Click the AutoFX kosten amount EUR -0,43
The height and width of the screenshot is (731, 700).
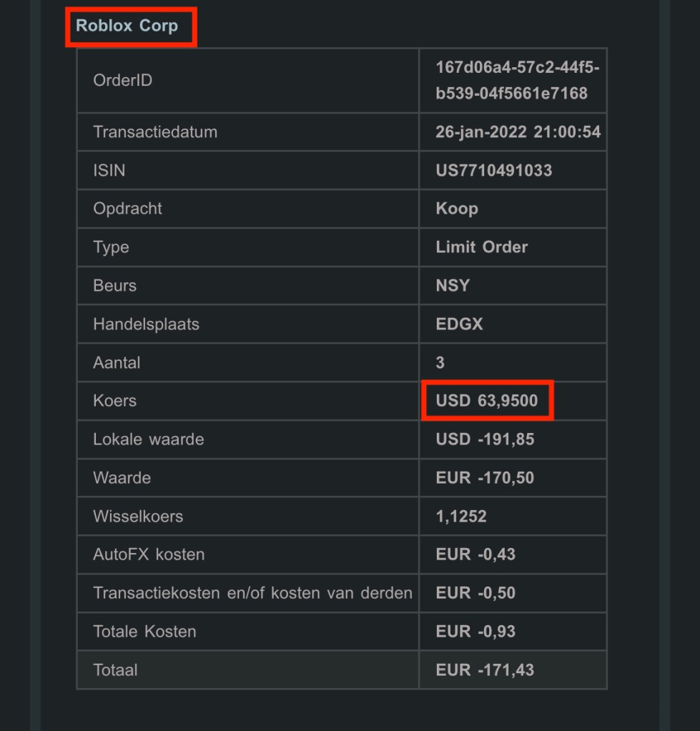tap(475, 555)
